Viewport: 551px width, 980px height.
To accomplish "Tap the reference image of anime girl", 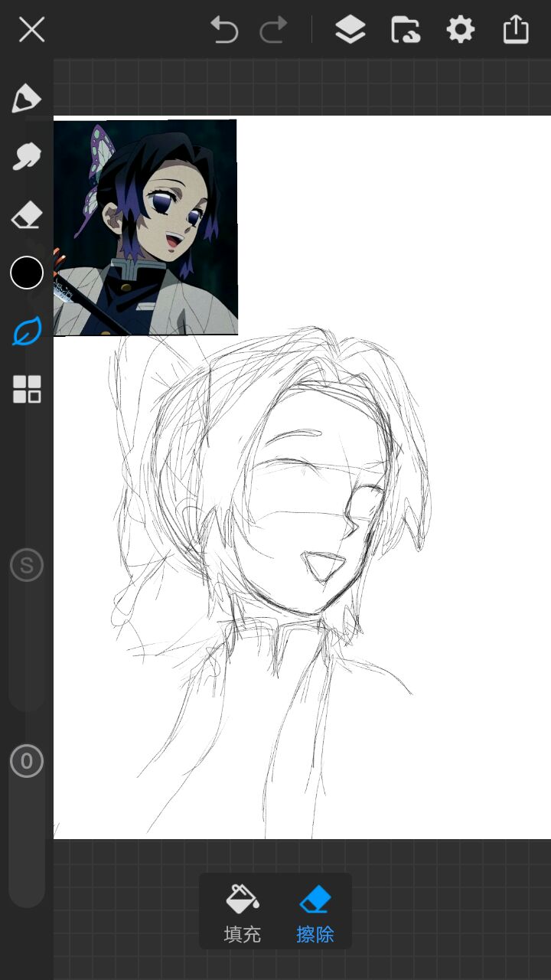I will pos(145,227).
